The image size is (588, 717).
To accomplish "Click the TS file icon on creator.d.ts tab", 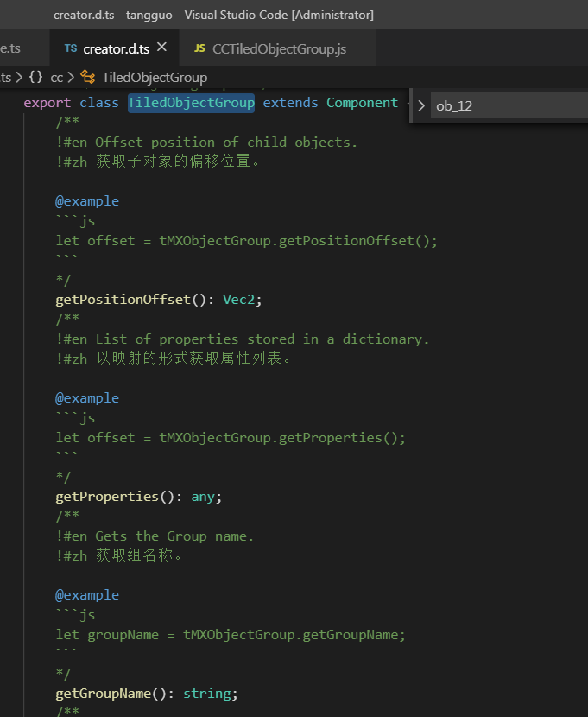I will pos(71,48).
